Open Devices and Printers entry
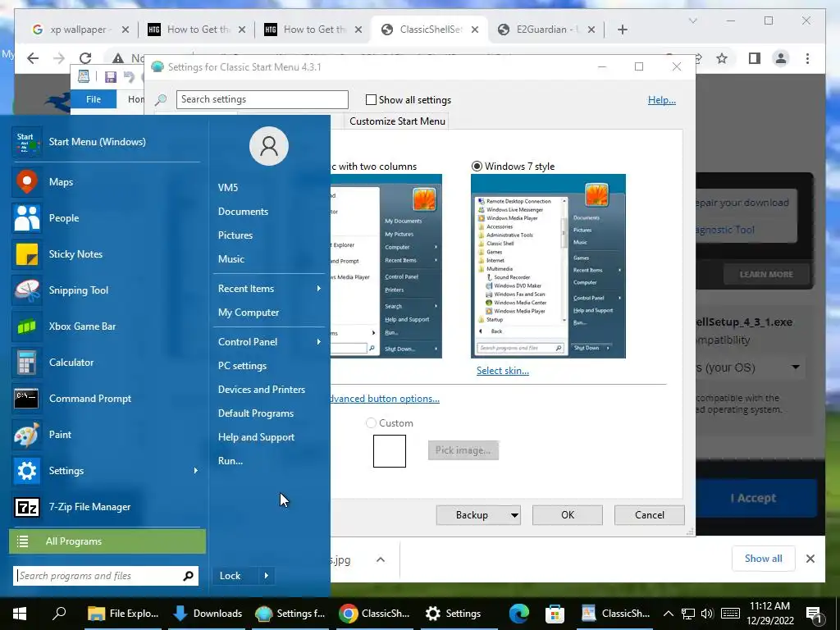This screenshot has width=840, height=630. coord(262,390)
